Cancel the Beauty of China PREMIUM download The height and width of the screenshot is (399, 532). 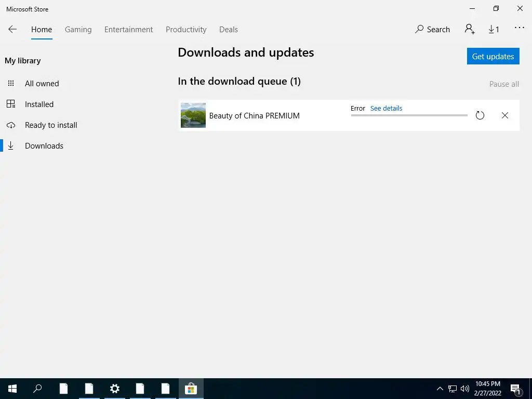coord(505,115)
